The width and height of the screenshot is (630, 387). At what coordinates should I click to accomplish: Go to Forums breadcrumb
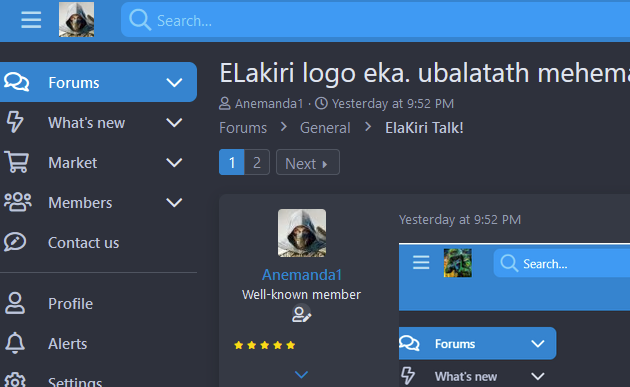(x=243, y=128)
